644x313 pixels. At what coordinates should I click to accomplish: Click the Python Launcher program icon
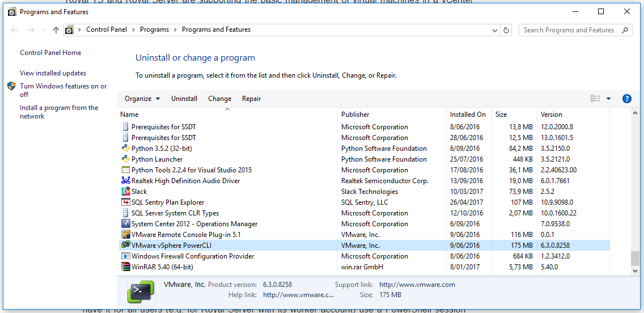point(126,159)
